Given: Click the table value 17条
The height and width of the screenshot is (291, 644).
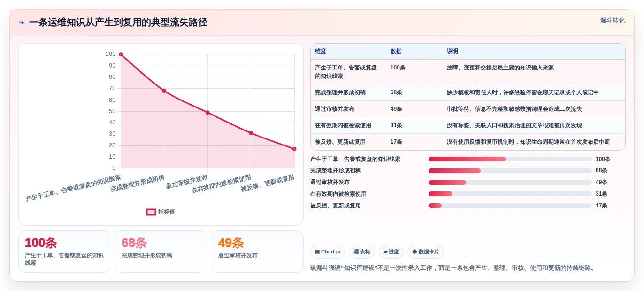Looking at the screenshot, I should pyautogui.click(x=396, y=142).
